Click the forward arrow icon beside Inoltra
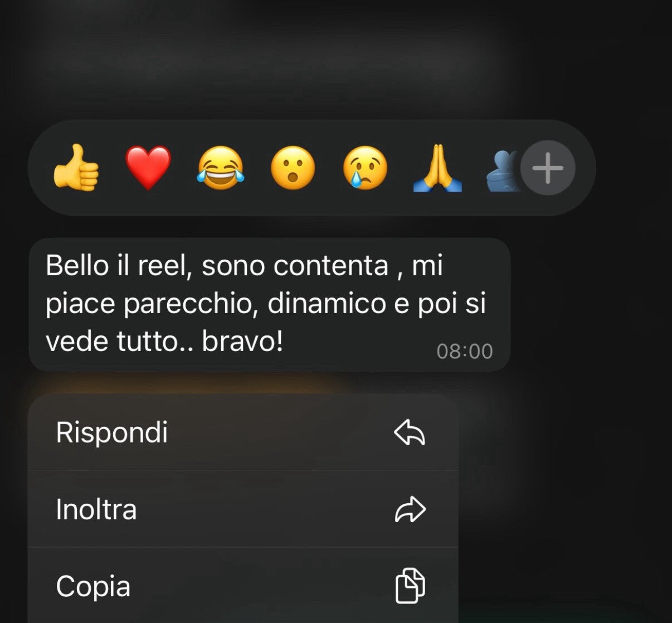This screenshot has width=672, height=623. pos(410,509)
